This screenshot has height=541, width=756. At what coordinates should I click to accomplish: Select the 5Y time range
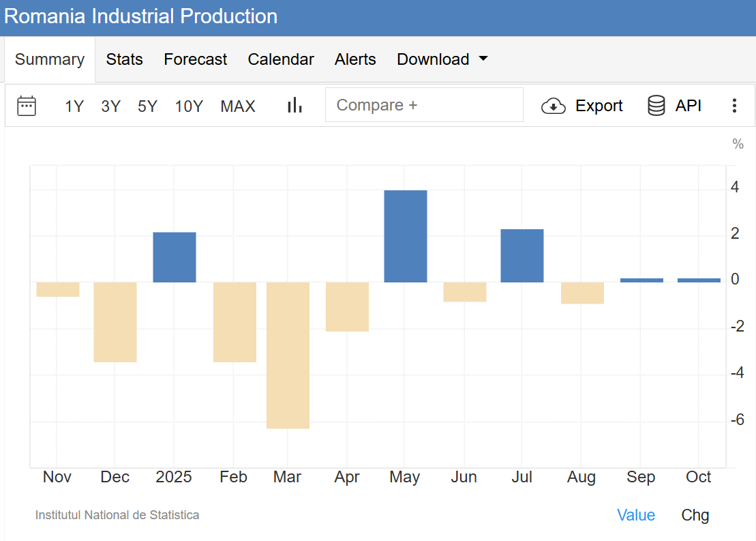147,106
